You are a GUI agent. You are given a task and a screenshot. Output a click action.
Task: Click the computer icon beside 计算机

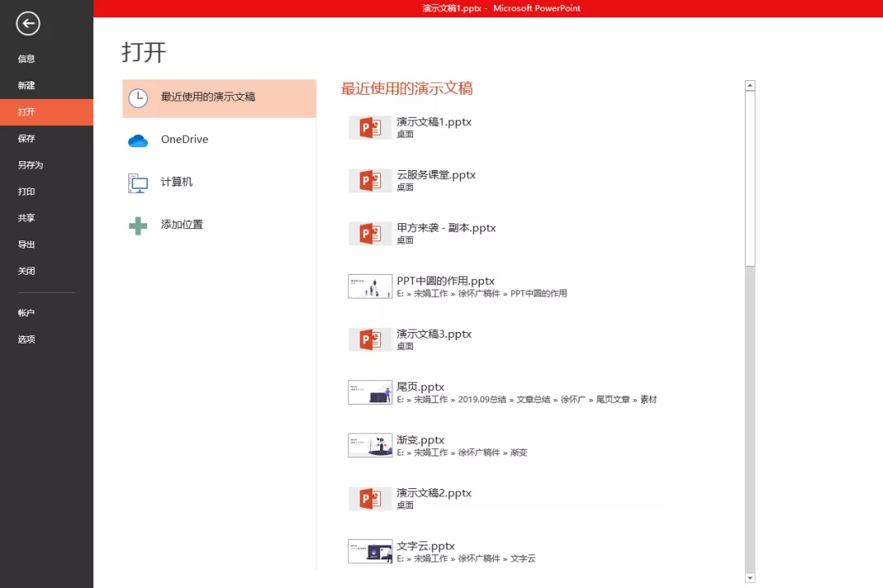point(138,183)
